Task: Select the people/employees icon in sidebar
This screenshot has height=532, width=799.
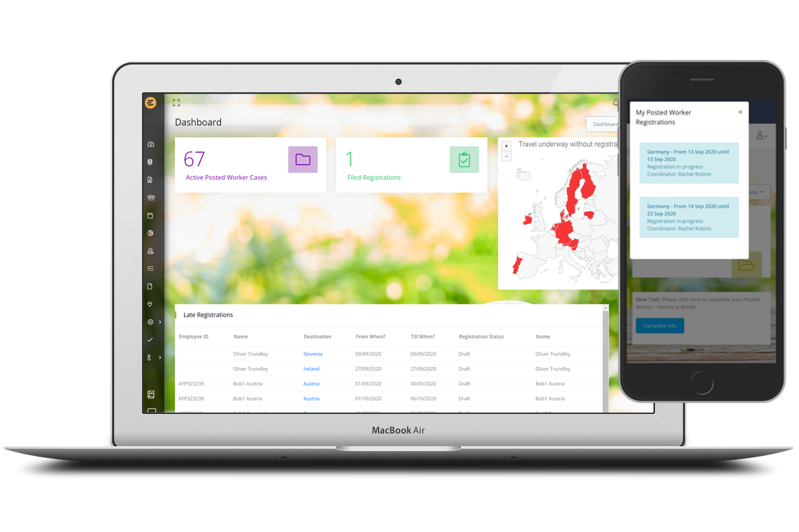Action: 151,197
